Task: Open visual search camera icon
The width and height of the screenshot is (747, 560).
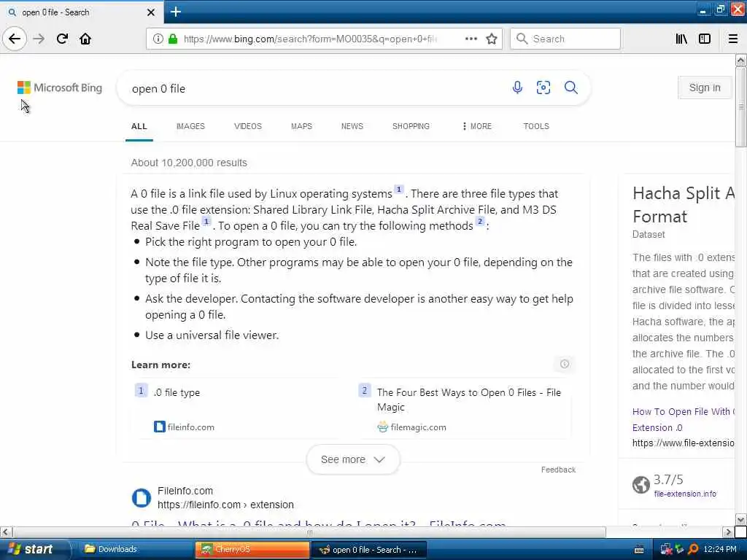Action: click(543, 87)
